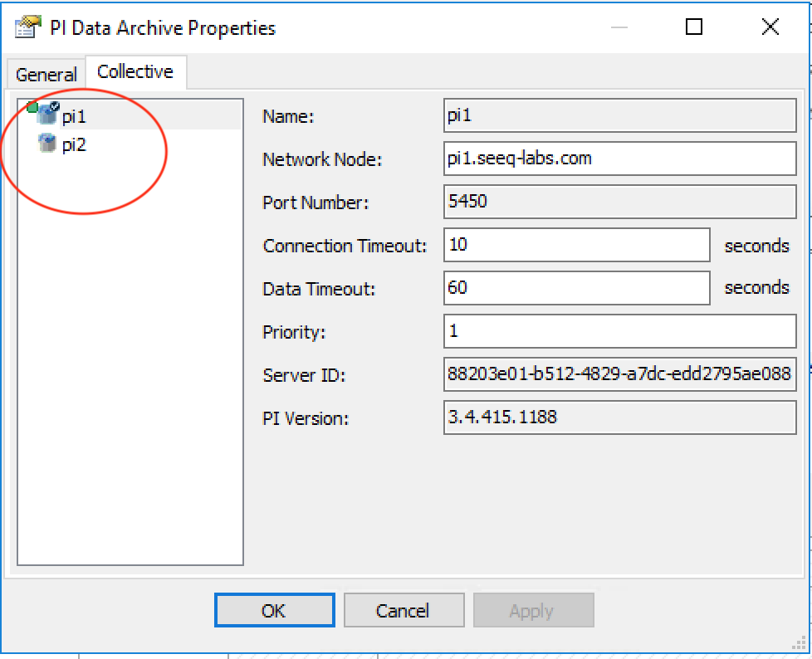Viewport: 812px width, 659px height.
Task: Select the pi1 member name label
Action: [x=74, y=116]
